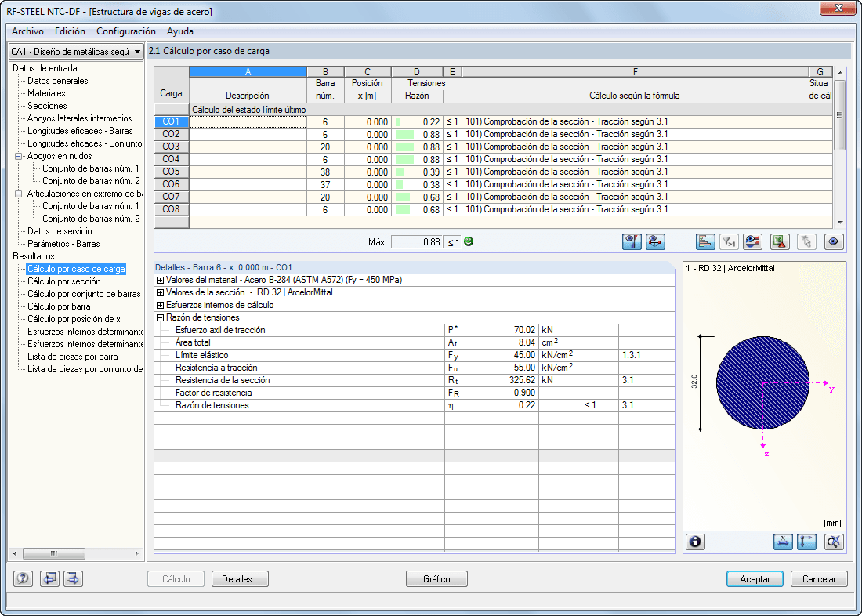Viewport: 862px width, 616px height.
Task: Open 'Longitudes eficaces - Barras' tree item
Action: click(80, 131)
